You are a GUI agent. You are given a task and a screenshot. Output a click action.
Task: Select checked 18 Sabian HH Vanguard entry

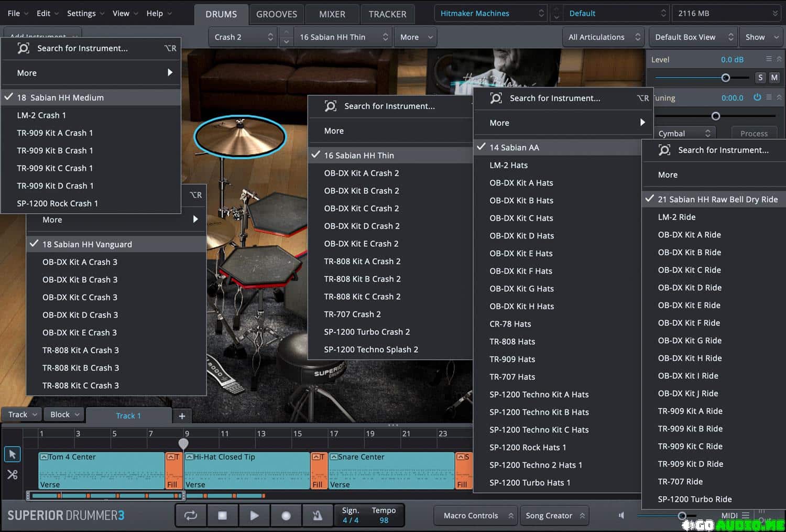point(116,244)
